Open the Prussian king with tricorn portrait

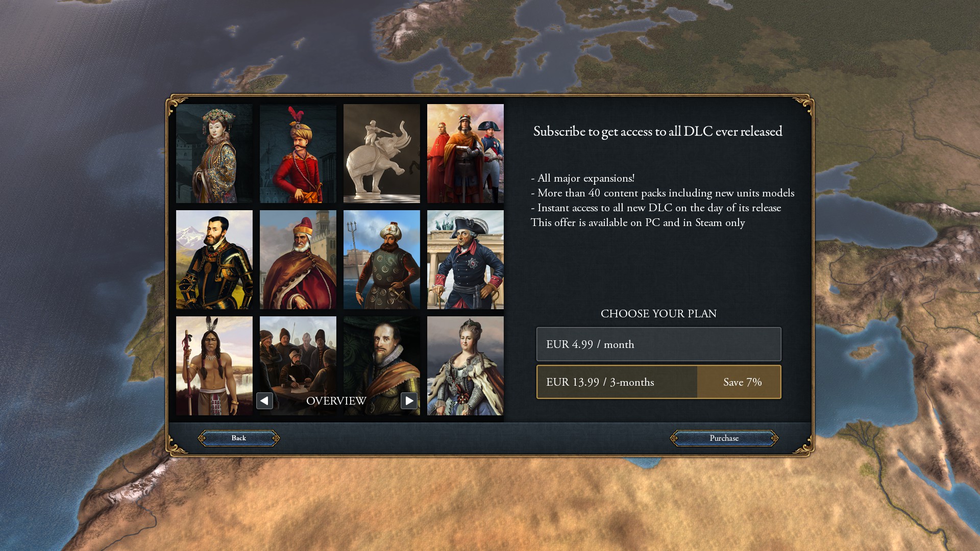465,260
